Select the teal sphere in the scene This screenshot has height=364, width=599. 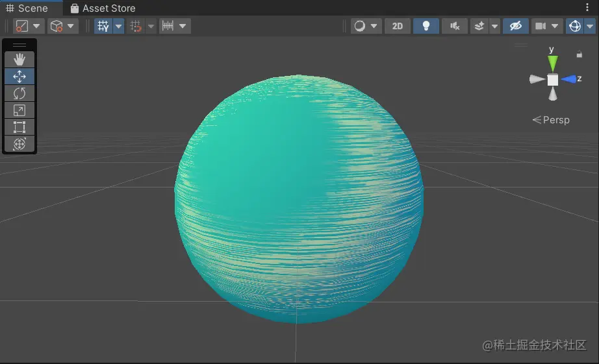(x=299, y=199)
